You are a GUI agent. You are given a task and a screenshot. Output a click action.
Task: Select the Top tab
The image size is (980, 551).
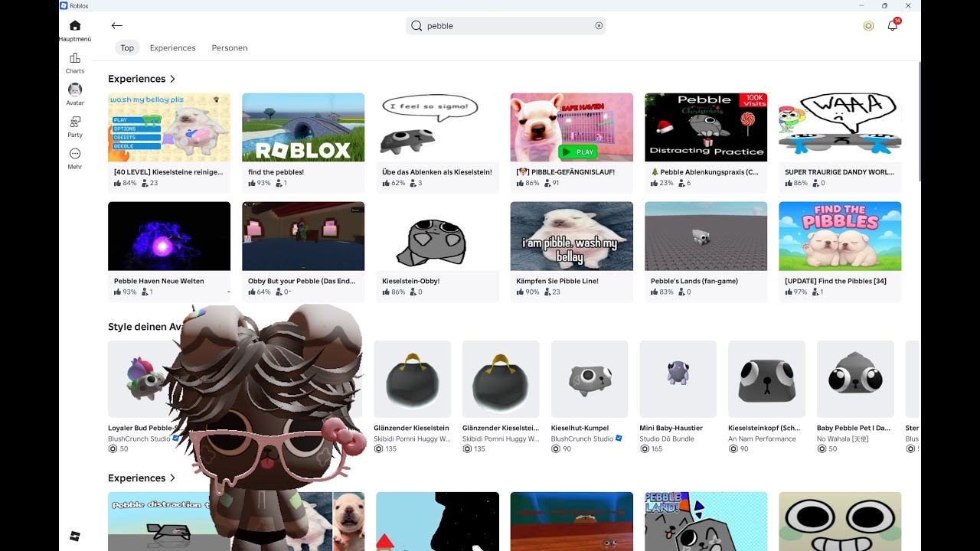tap(127, 47)
